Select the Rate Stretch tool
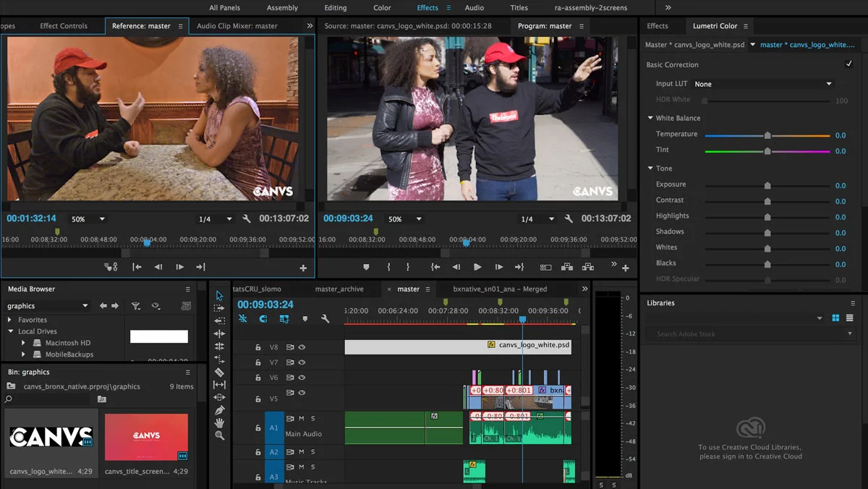The image size is (868, 489). point(220,359)
